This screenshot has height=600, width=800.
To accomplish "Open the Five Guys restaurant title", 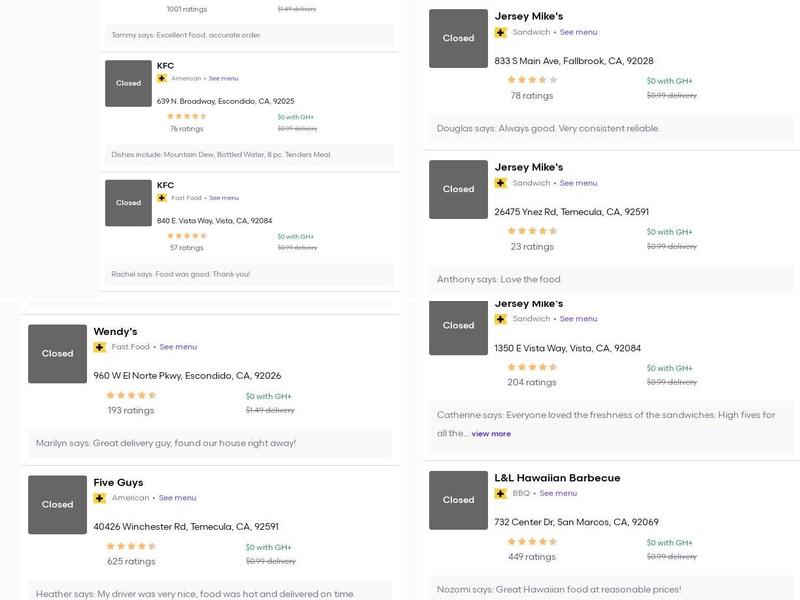I will pos(118,483).
